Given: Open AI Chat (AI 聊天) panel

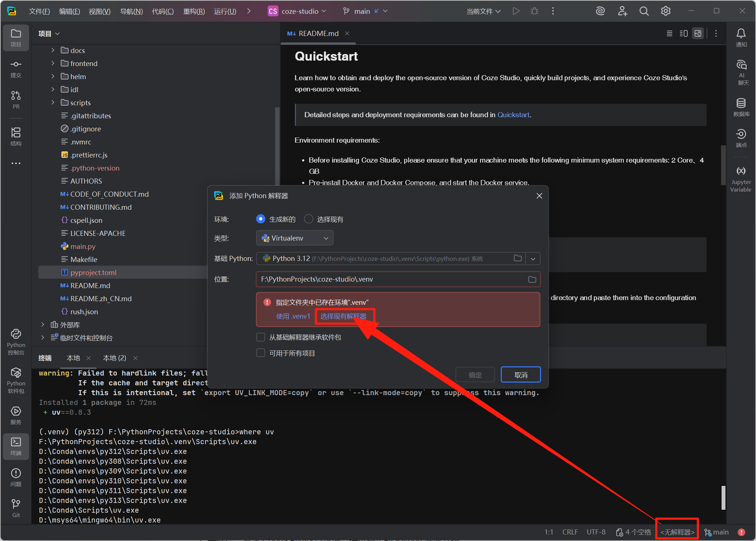Looking at the screenshot, I should 741,72.
